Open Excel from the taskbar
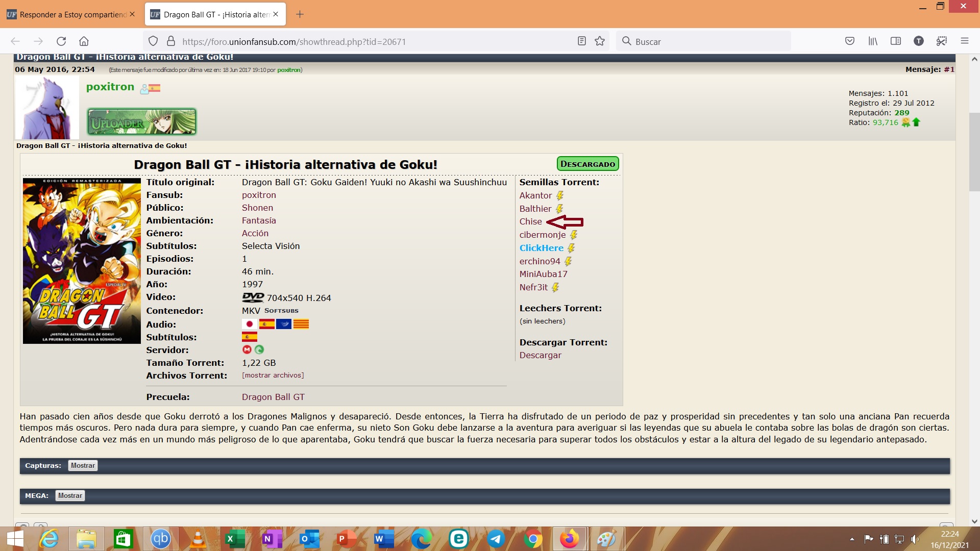Image resolution: width=980 pixels, height=551 pixels. (235, 539)
